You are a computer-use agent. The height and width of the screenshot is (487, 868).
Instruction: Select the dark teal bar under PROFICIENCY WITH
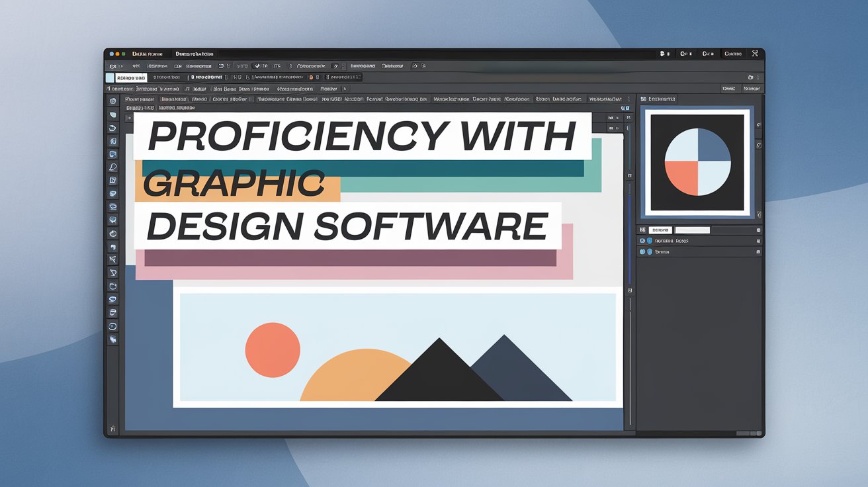click(363, 168)
